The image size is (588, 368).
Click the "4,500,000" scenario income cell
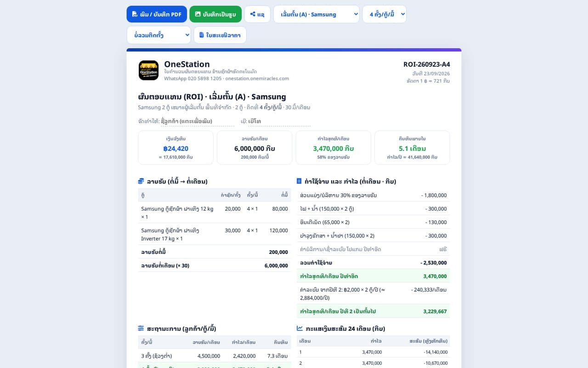pos(209,356)
